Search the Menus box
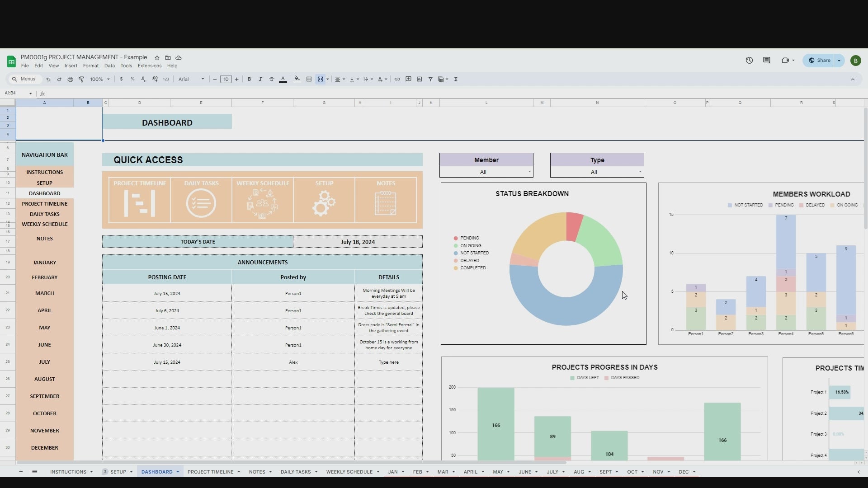 tap(25, 79)
